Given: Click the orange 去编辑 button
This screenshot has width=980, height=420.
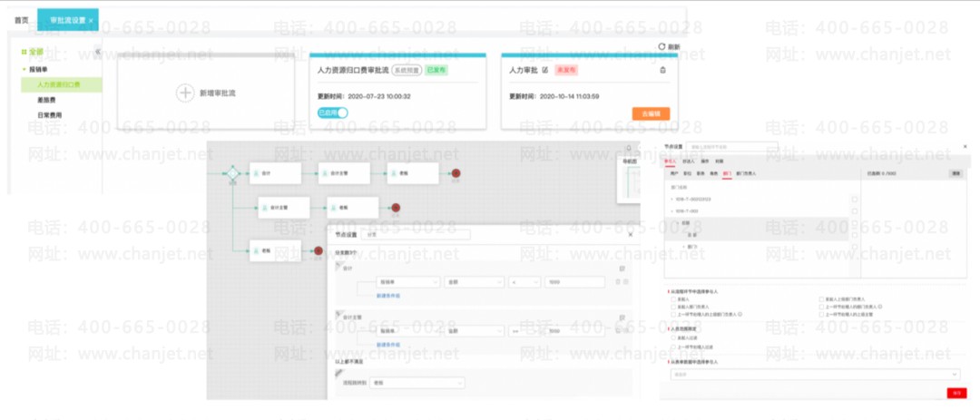Looking at the screenshot, I should point(651,113).
